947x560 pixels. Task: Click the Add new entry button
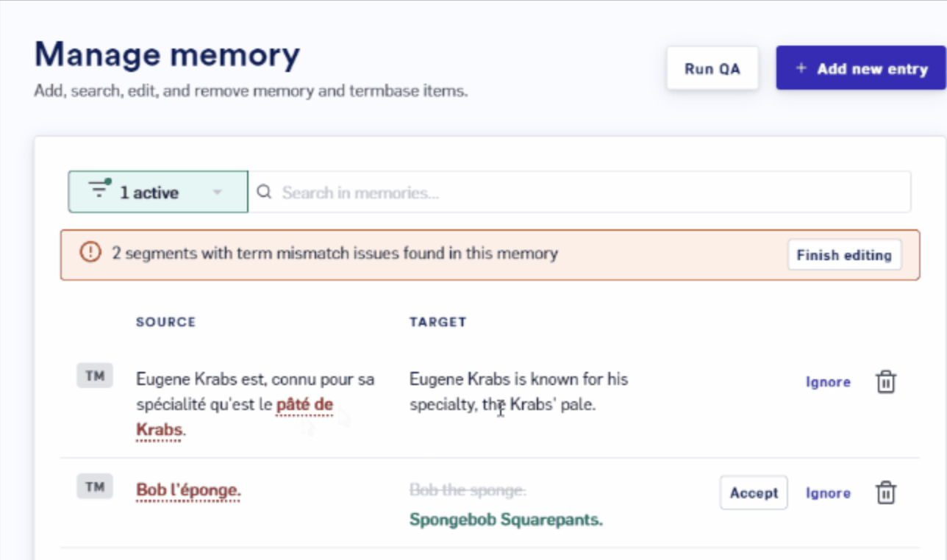(x=861, y=68)
